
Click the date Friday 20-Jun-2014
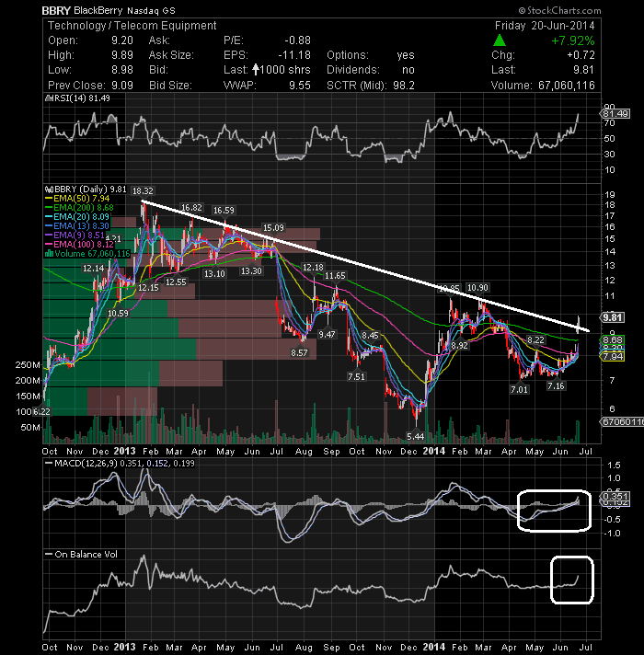coord(545,26)
